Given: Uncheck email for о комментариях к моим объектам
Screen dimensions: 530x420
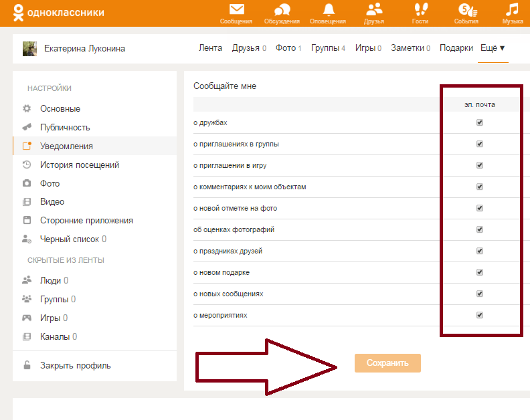Looking at the screenshot, I should (480, 187).
